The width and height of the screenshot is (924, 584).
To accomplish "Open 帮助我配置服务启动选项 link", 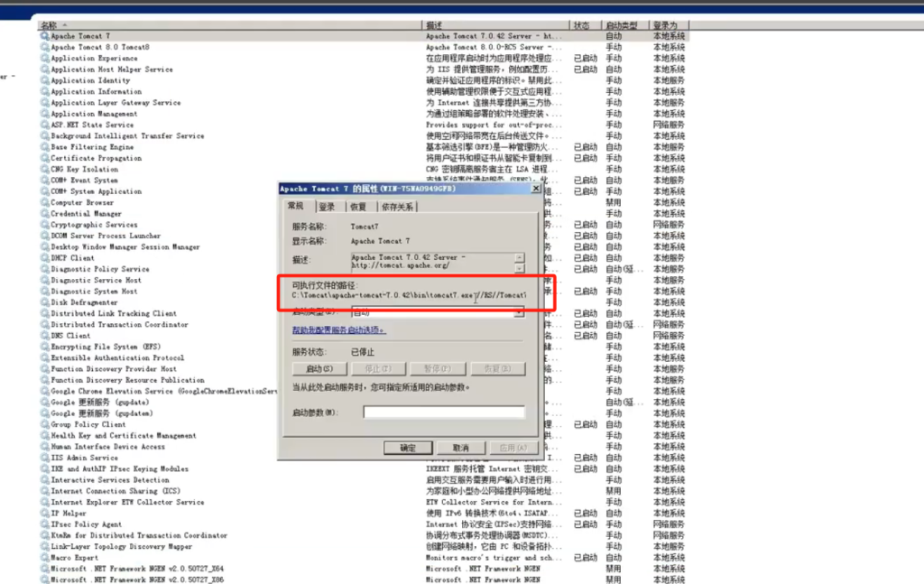I will [339, 330].
